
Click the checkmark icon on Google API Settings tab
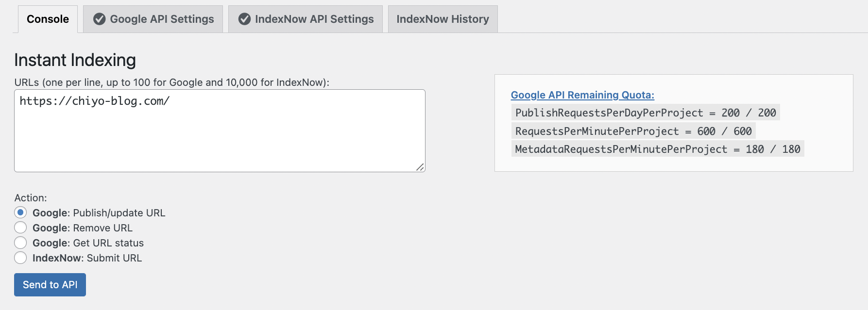pyautogui.click(x=99, y=19)
